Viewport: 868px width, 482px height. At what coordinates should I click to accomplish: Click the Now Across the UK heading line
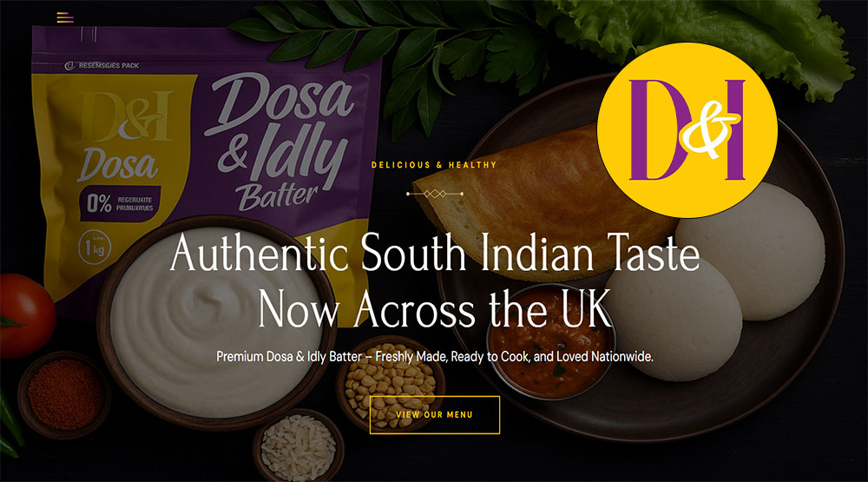[435, 309]
